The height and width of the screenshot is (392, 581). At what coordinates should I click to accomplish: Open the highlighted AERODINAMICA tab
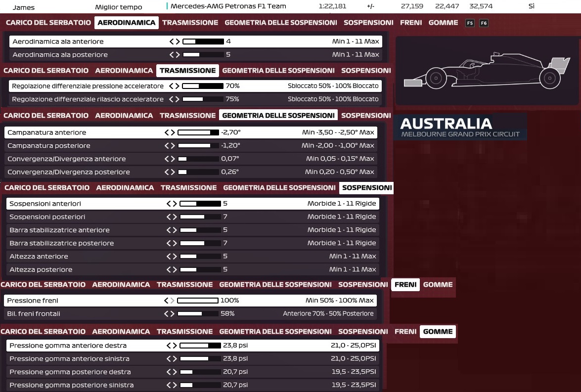(127, 23)
